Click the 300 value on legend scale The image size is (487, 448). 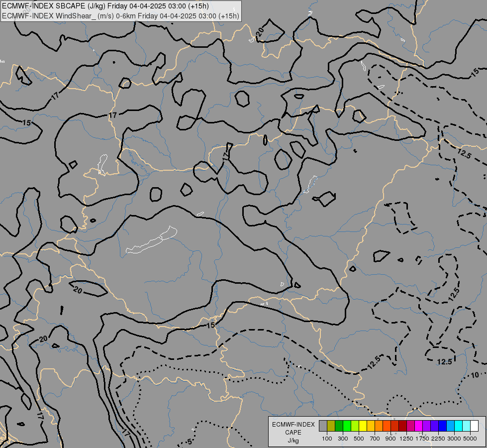pos(343,439)
